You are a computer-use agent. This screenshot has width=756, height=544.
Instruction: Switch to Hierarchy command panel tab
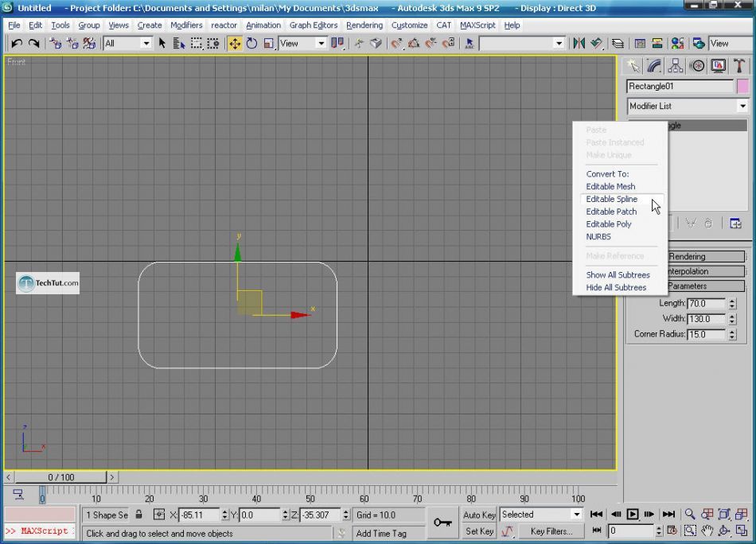676,65
